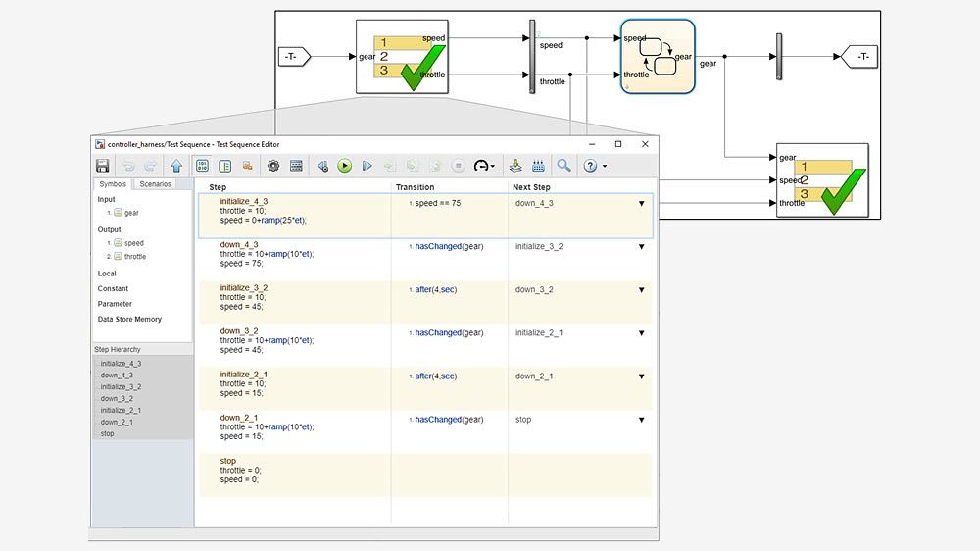Select the gear input symbol
The image size is (980, 551).
click(130, 213)
